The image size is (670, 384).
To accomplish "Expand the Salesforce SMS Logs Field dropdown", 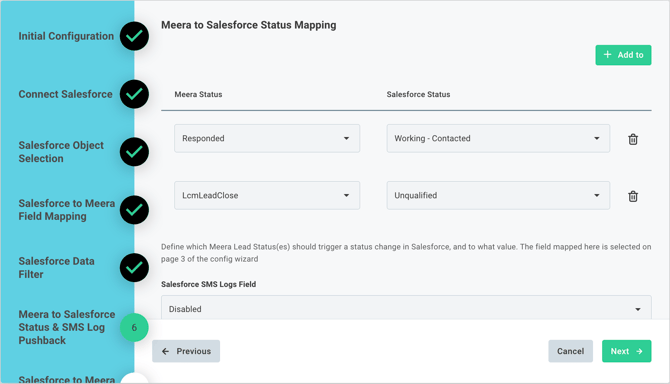I will click(x=406, y=309).
